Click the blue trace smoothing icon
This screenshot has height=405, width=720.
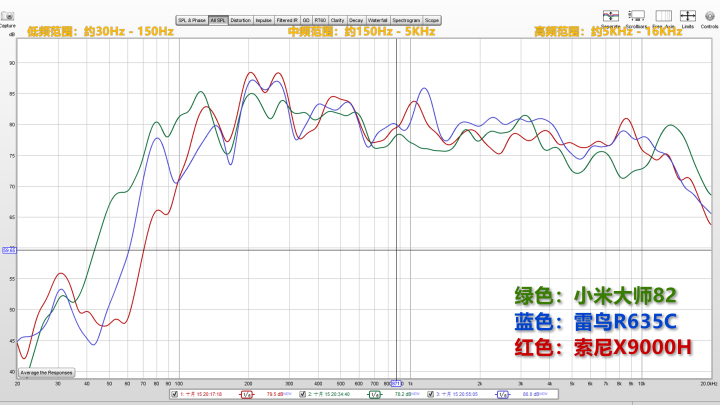[504, 395]
